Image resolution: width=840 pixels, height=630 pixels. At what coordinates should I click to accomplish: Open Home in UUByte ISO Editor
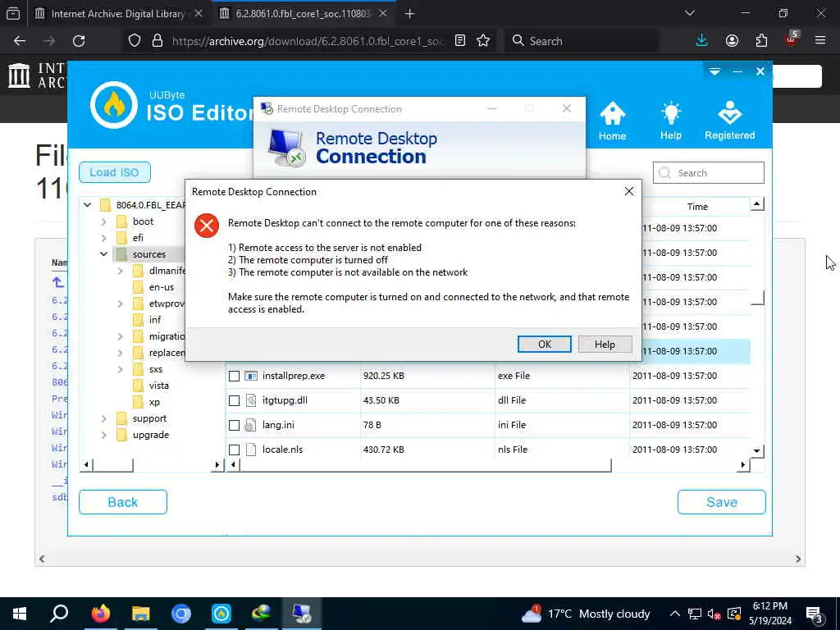point(612,121)
